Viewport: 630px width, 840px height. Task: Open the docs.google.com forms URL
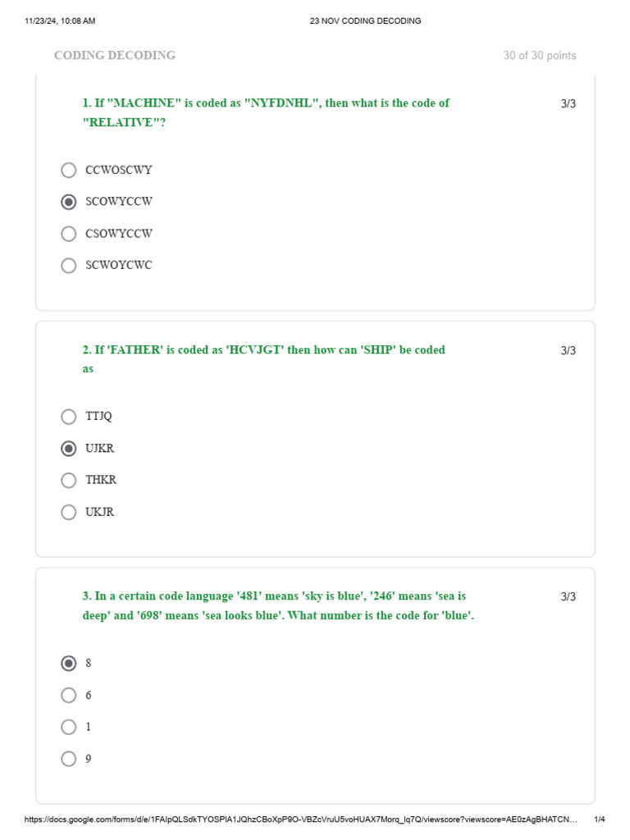299,819
